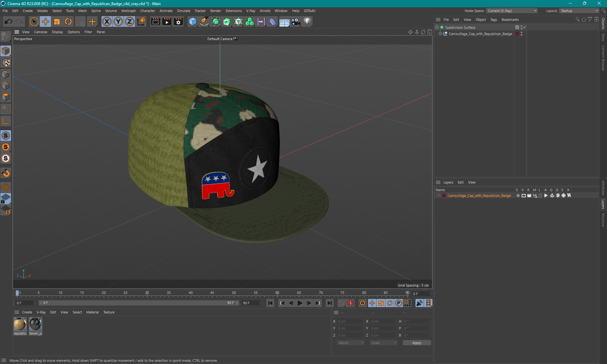Open the Layers panel menu hamburger
The width and height of the screenshot is (607, 364).
[x=438, y=182]
